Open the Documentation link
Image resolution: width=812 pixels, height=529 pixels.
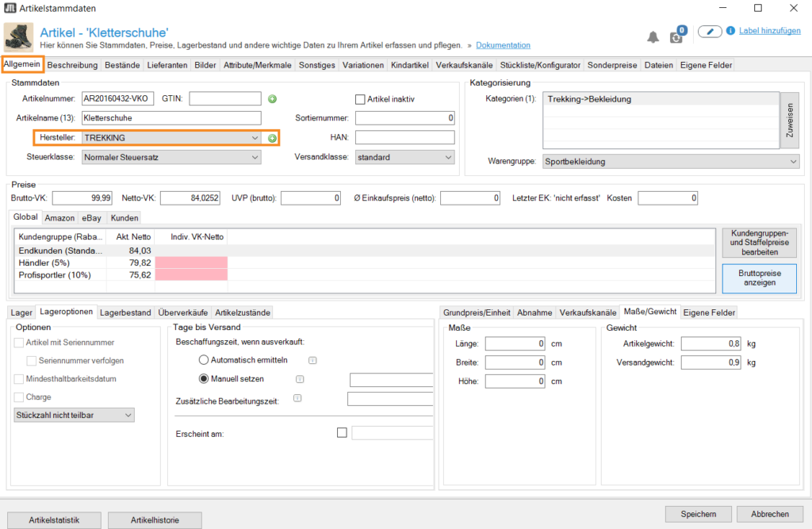(x=503, y=45)
